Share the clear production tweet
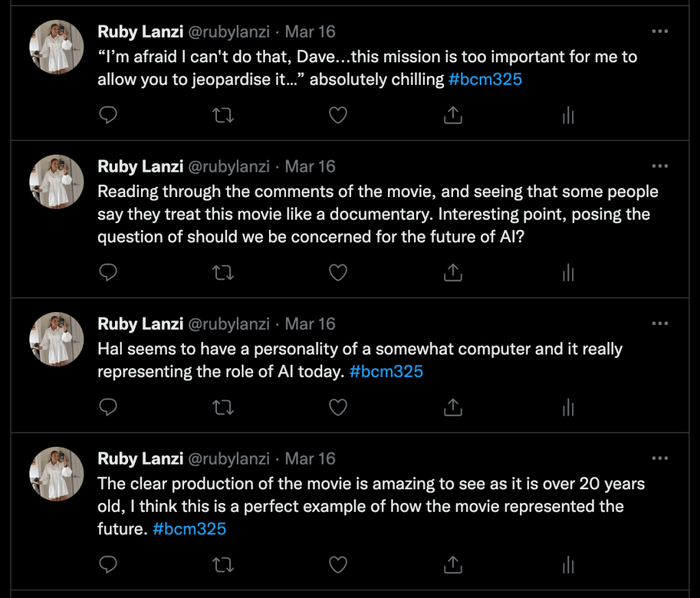 click(452, 565)
